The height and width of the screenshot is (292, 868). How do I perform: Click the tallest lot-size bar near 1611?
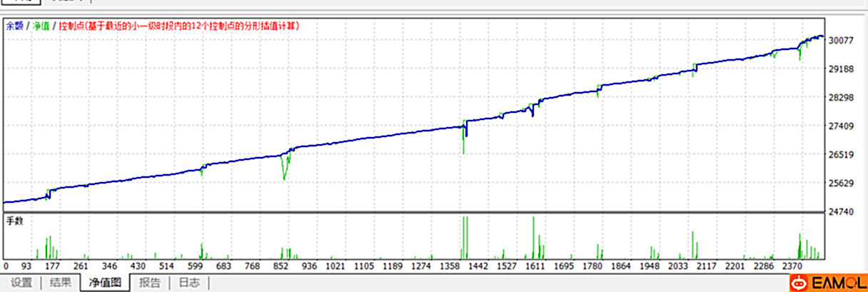[x=533, y=237]
